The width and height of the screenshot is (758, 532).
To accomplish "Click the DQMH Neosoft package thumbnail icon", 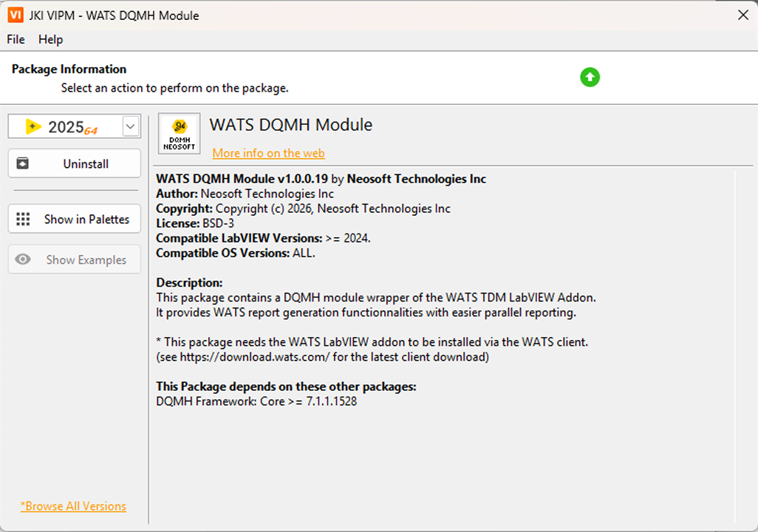I will point(179,134).
